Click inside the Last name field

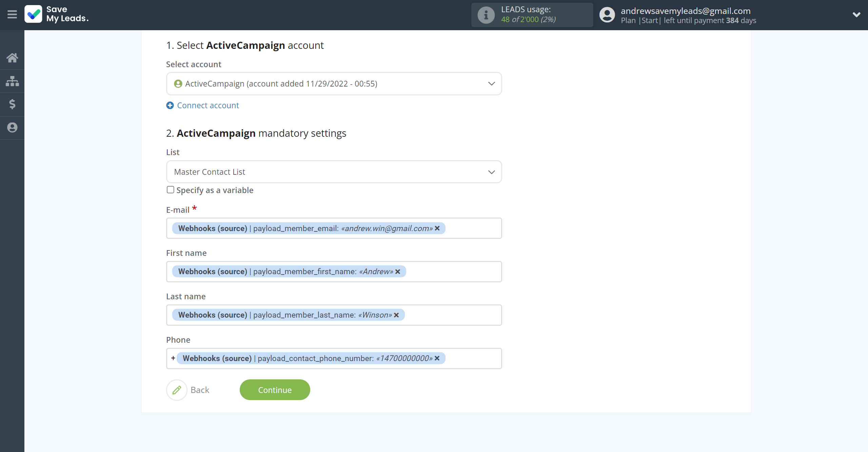point(334,315)
